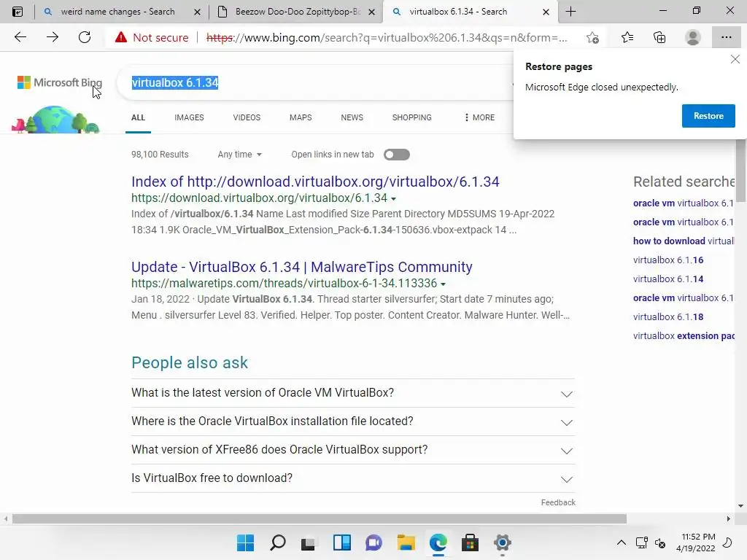
Task: Open related search virtualbox 6.1.16
Action: 668,260
